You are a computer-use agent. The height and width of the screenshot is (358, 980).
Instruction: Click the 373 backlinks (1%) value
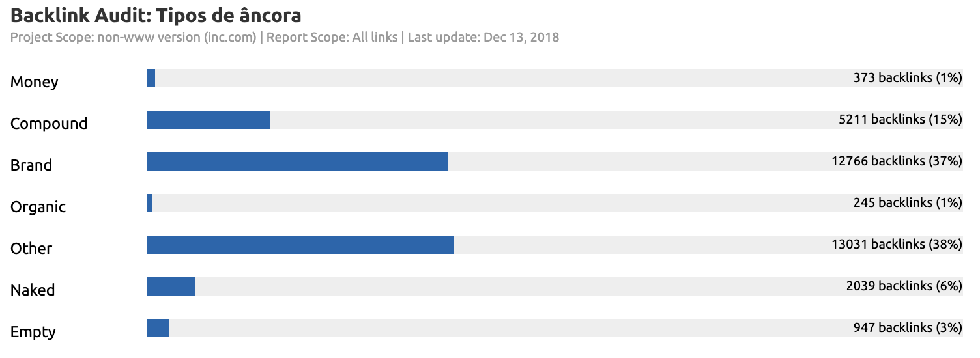[908, 78]
